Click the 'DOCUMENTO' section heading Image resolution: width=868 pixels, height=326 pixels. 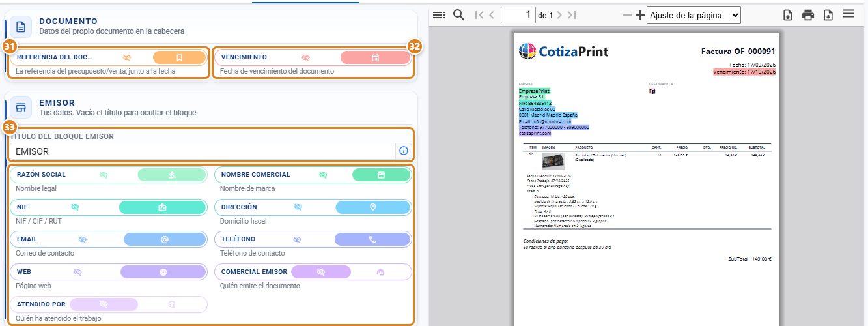68,22
